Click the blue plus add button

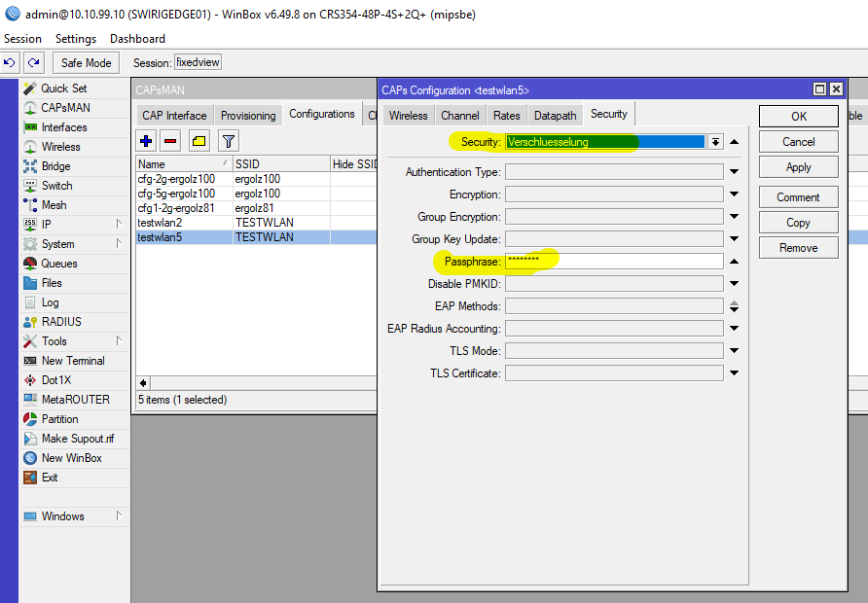click(147, 141)
